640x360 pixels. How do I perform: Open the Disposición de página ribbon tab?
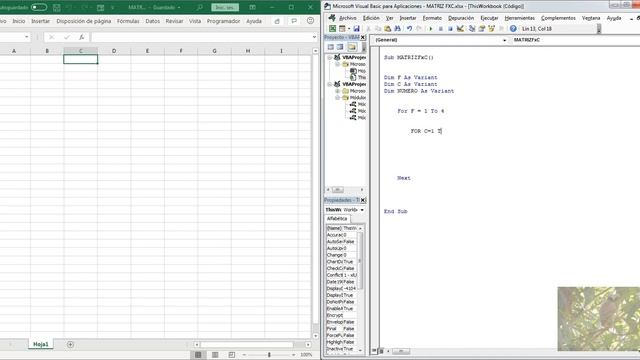click(84, 21)
